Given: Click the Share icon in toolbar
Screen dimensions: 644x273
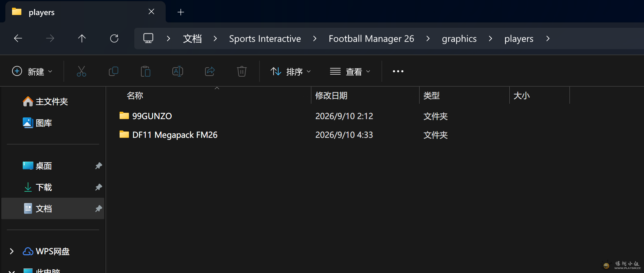Looking at the screenshot, I should coord(210,71).
